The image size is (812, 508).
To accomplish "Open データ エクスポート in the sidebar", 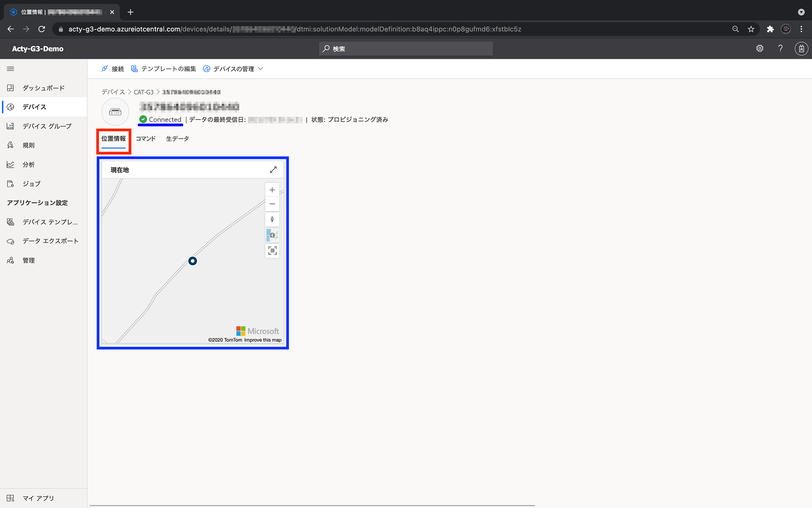I will 43,241.
